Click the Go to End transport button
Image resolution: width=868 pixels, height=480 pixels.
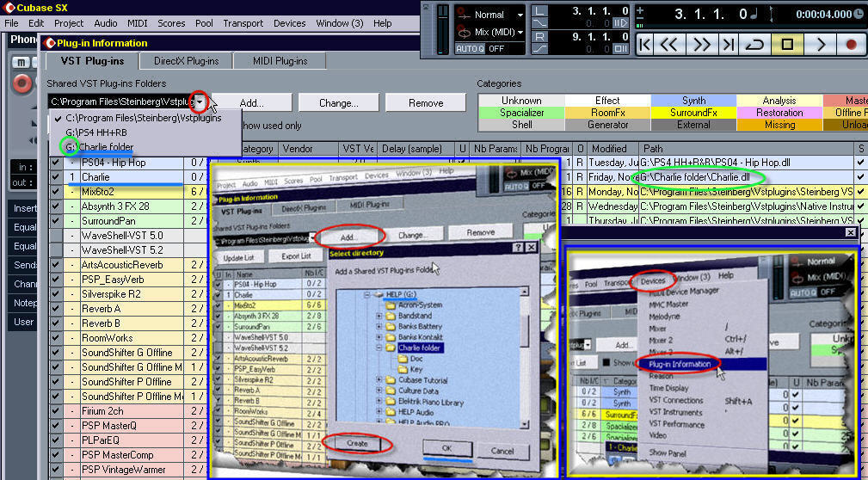click(x=729, y=44)
